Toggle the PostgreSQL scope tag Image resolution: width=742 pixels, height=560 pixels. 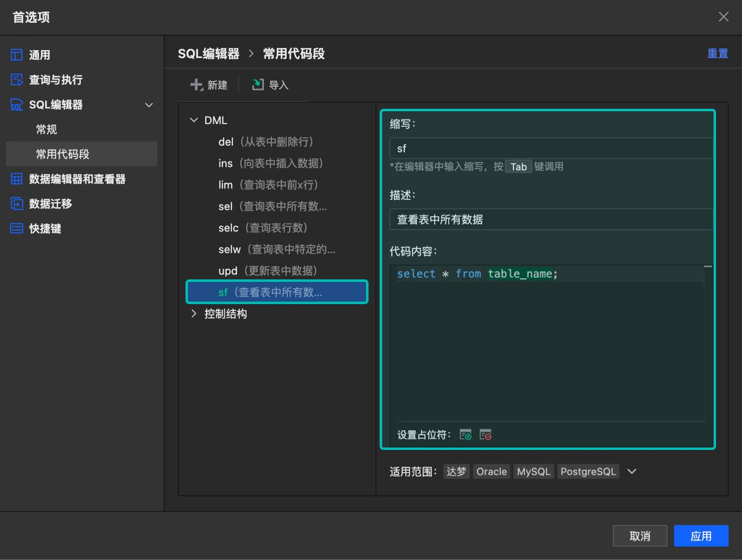[x=588, y=471]
